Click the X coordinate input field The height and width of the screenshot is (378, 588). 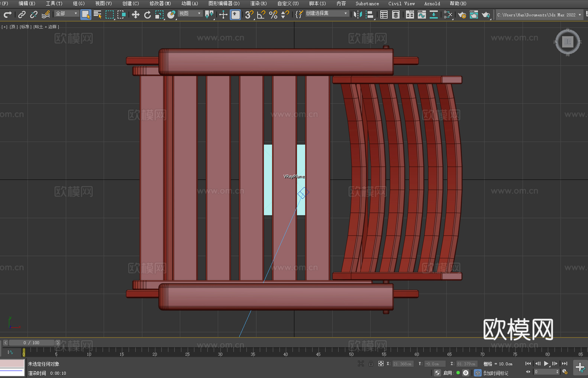tap(403, 364)
